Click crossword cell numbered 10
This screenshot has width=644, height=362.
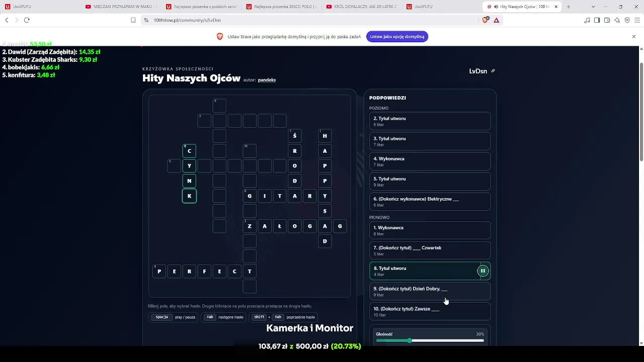250,151
